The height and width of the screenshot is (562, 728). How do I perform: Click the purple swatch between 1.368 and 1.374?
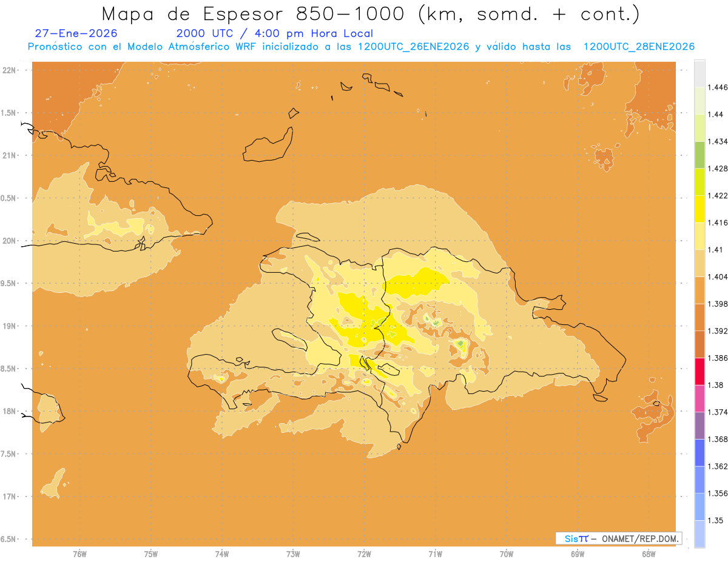tap(699, 425)
